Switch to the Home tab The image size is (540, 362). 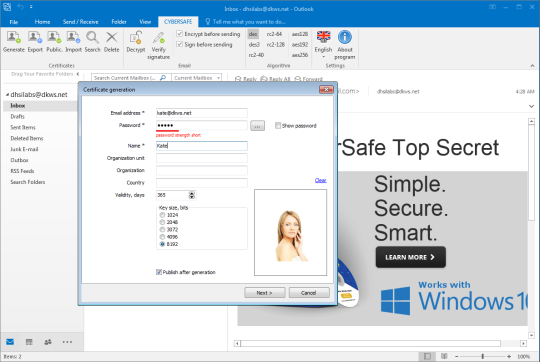(42, 22)
